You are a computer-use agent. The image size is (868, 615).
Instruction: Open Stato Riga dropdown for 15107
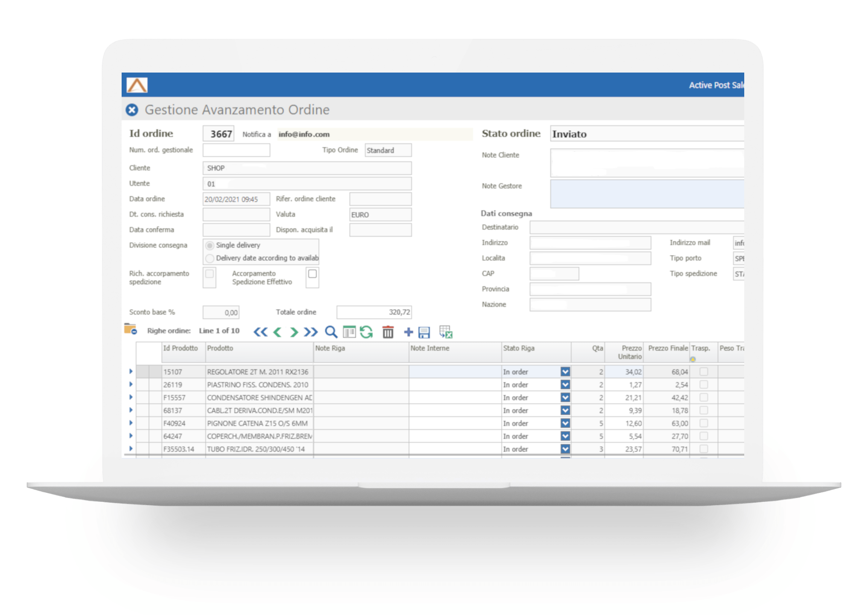coord(565,372)
